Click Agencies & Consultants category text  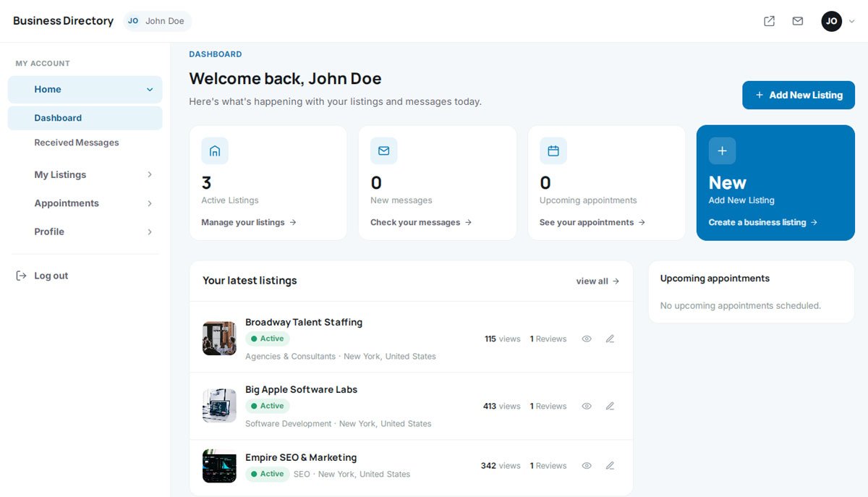pyautogui.click(x=291, y=357)
